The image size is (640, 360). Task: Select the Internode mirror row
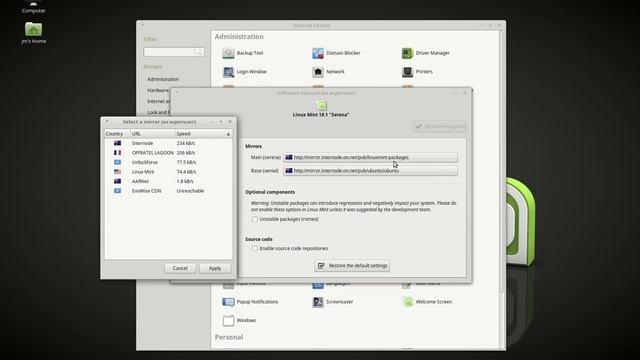pos(168,143)
